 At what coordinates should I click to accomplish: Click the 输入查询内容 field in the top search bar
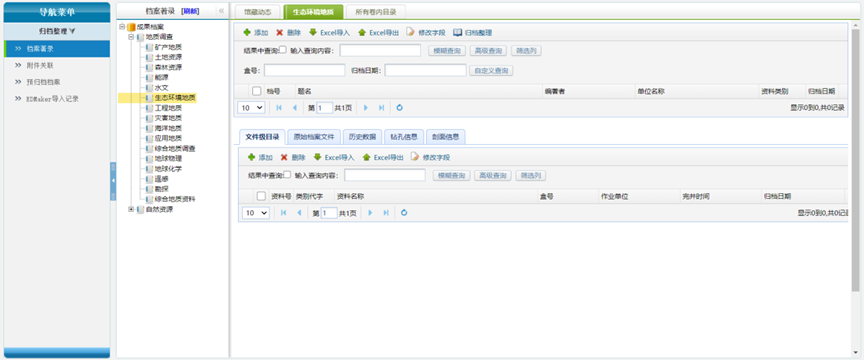[380, 50]
